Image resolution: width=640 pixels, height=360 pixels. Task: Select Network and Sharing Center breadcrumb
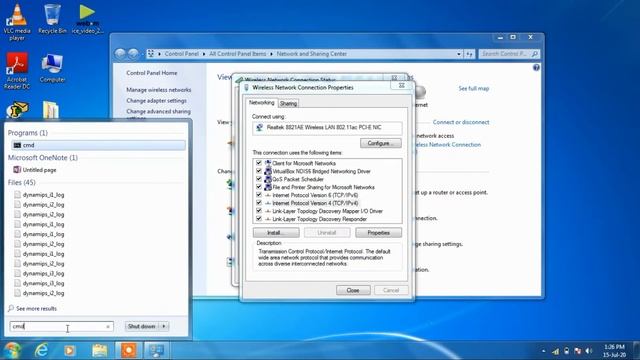tap(312, 54)
